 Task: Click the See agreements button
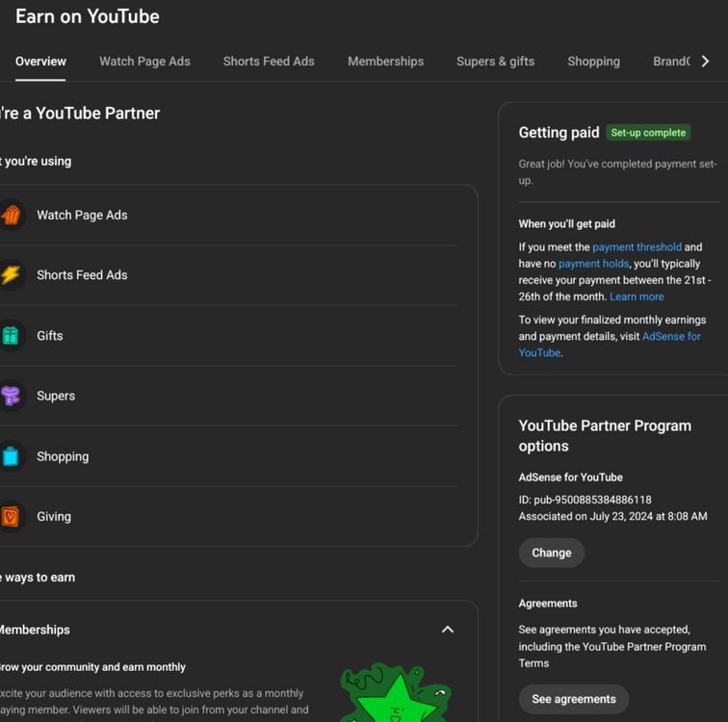(x=573, y=699)
